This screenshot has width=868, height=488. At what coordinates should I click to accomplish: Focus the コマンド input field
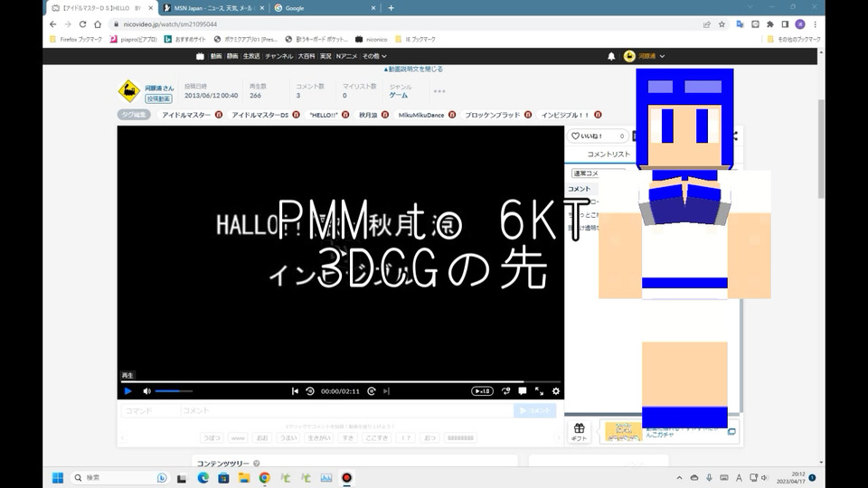[151, 410]
